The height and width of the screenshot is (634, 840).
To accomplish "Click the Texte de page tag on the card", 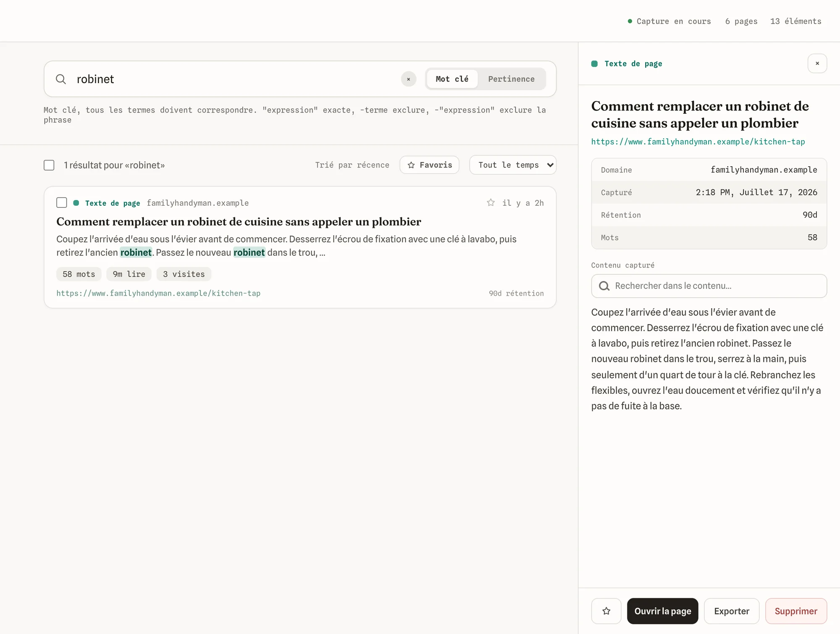I will pyautogui.click(x=113, y=203).
